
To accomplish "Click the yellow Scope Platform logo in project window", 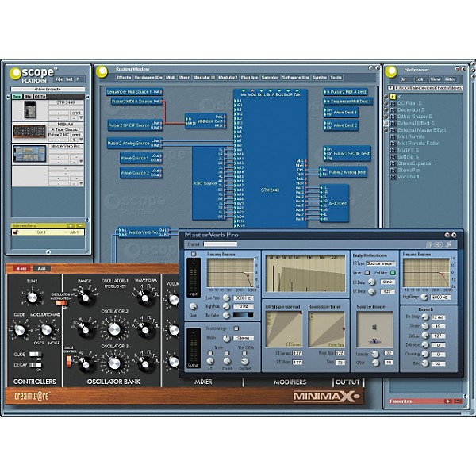I will [x=15, y=74].
